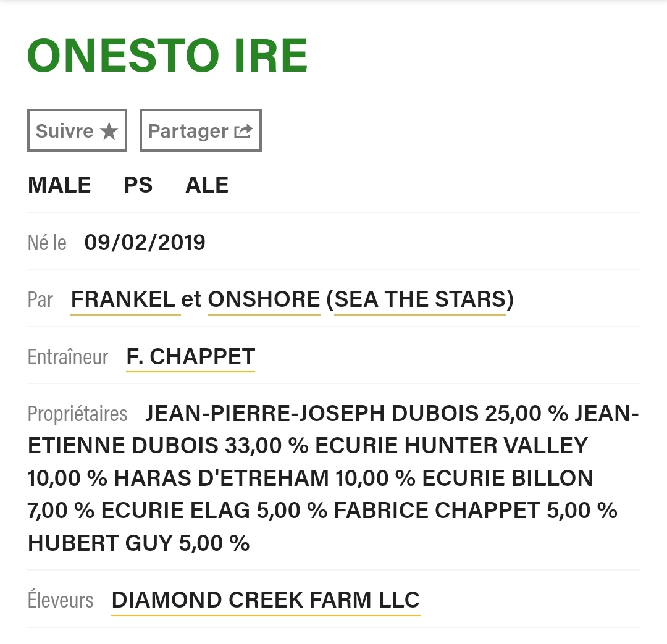Click the Entraîneur field label
The image size is (667, 644).
[68, 356]
